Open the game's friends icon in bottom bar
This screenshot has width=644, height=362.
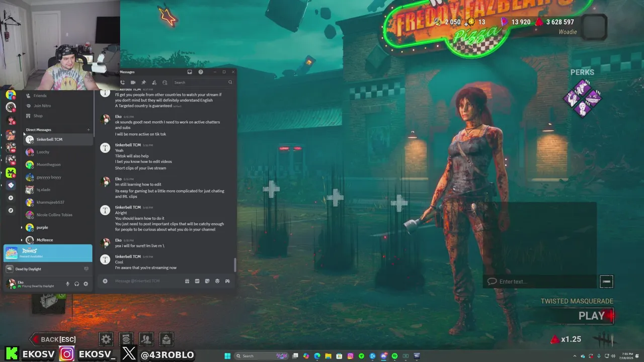[x=146, y=339]
